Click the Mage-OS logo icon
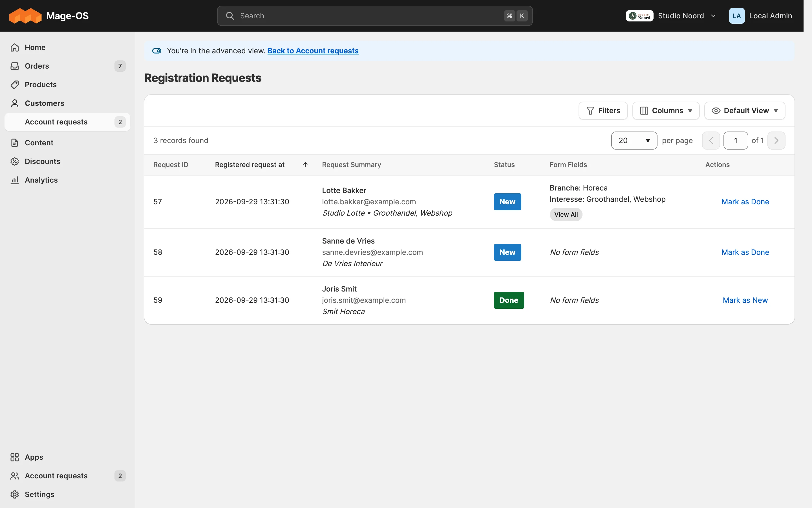Image resolution: width=812 pixels, height=508 pixels. [25, 16]
